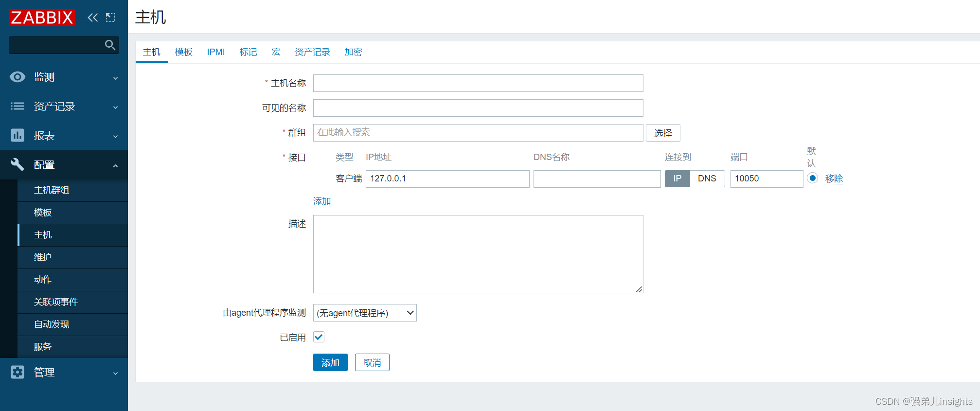Expand the 监测 menu chevron
The width and height of the screenshot is (980, 411).
tap(116, 78)
